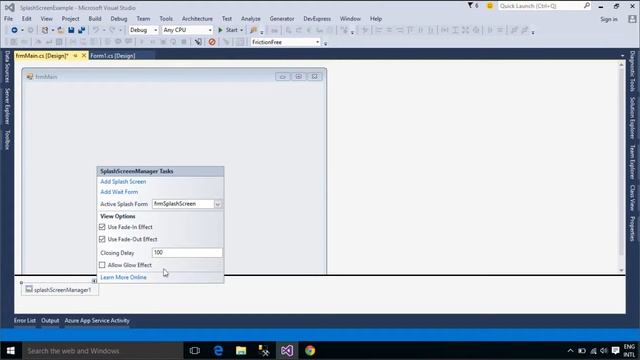Viewport: 640px width, 360px height.
Task: Click the Open File toolbar icon
Action: click(x=60, y=30)
